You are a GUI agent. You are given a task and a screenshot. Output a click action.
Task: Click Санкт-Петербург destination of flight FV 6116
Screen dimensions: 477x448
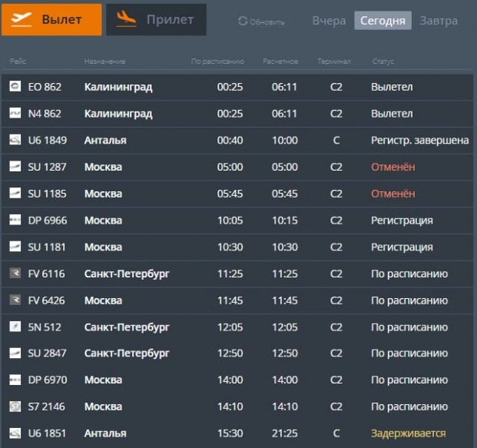tap(127, 274)
